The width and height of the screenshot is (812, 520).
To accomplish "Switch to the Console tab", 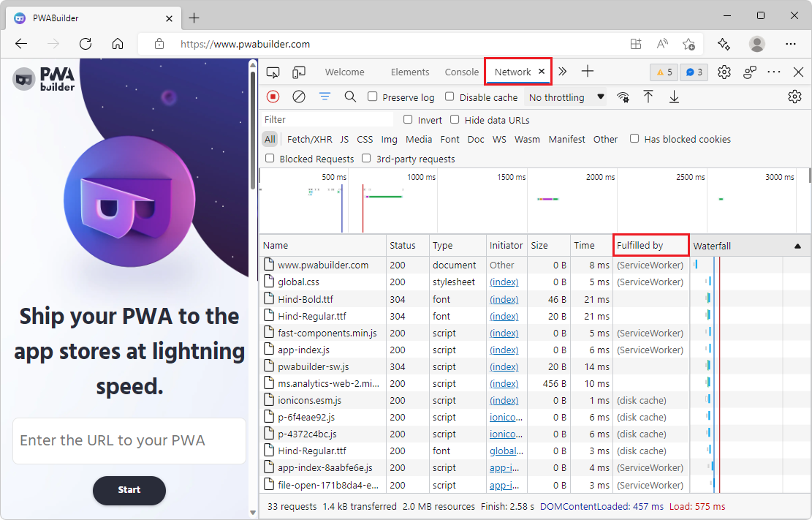I will (461, 72).
